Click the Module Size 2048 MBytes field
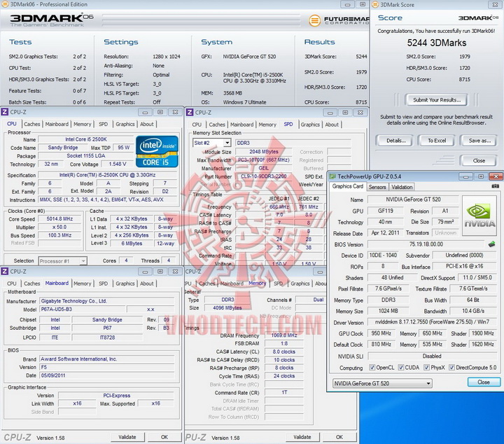 264,152
